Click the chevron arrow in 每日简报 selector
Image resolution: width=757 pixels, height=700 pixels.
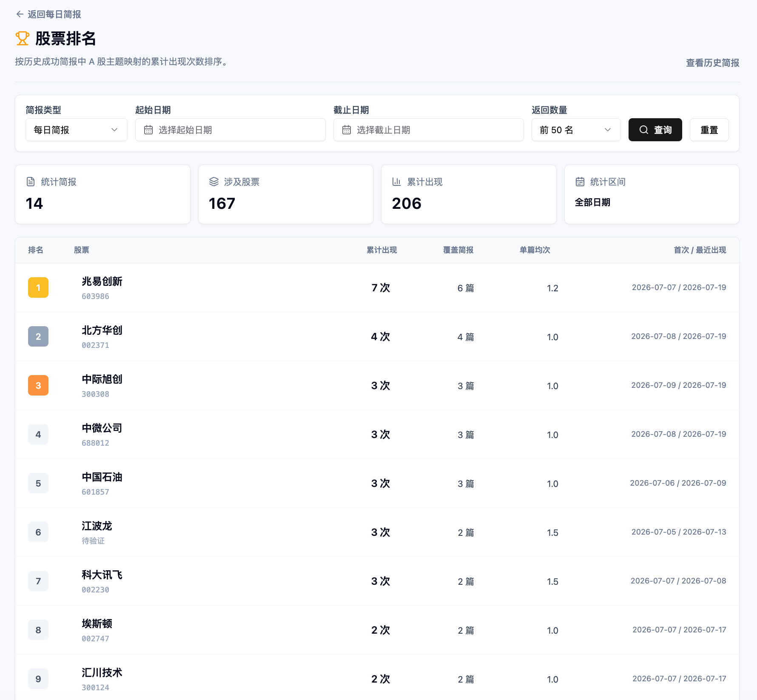pos(114,130)
